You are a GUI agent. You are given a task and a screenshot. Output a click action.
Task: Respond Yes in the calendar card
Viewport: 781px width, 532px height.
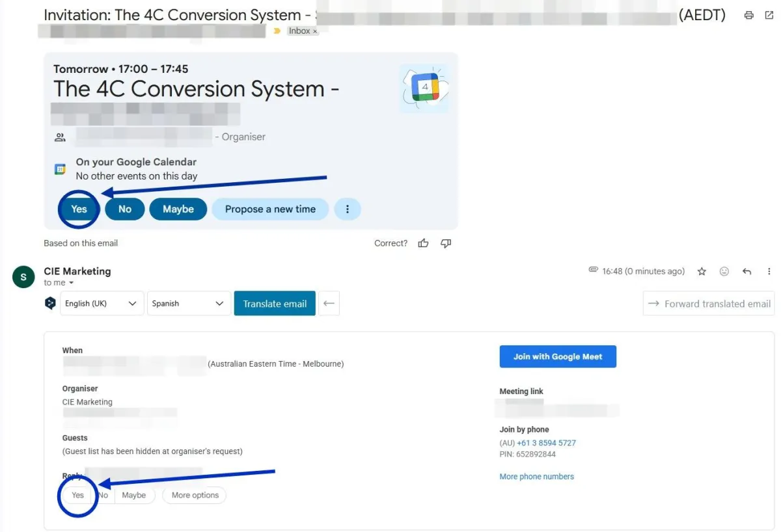click(79, 209)
